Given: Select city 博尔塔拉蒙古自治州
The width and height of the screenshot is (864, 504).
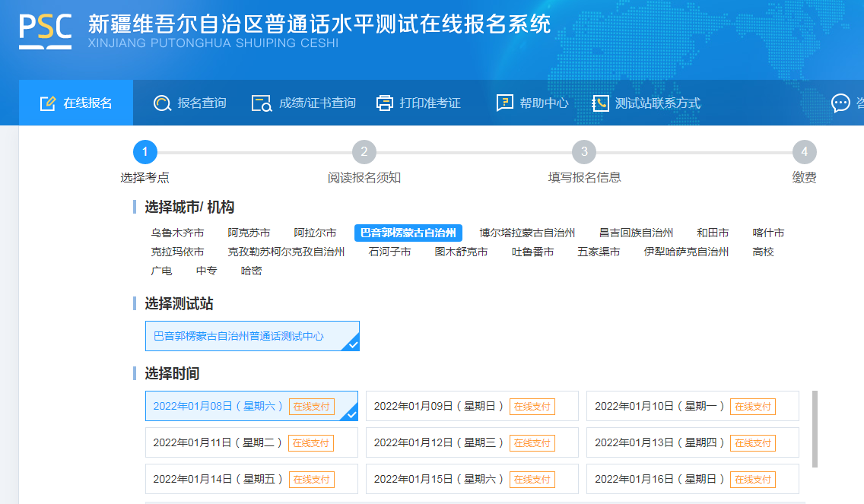Looking at the screenshot, I should [x=527, y=233].
